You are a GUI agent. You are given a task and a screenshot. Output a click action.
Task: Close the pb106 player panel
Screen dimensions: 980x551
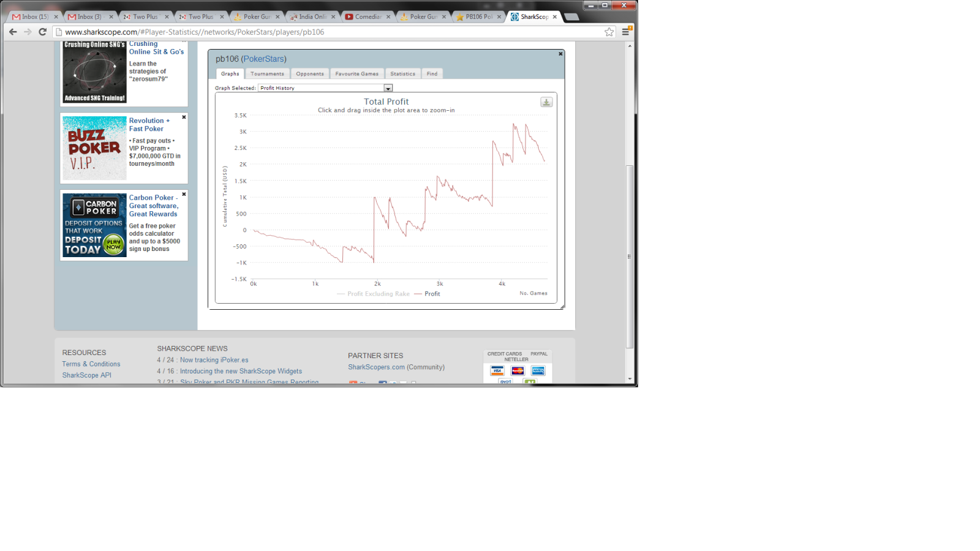coord(560,54)
